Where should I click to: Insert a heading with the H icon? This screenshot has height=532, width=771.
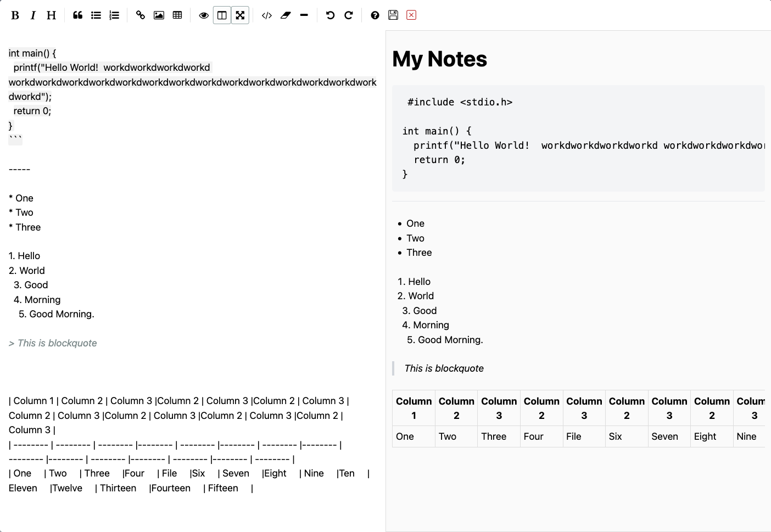pyautogui.click(x=51, y=15)
